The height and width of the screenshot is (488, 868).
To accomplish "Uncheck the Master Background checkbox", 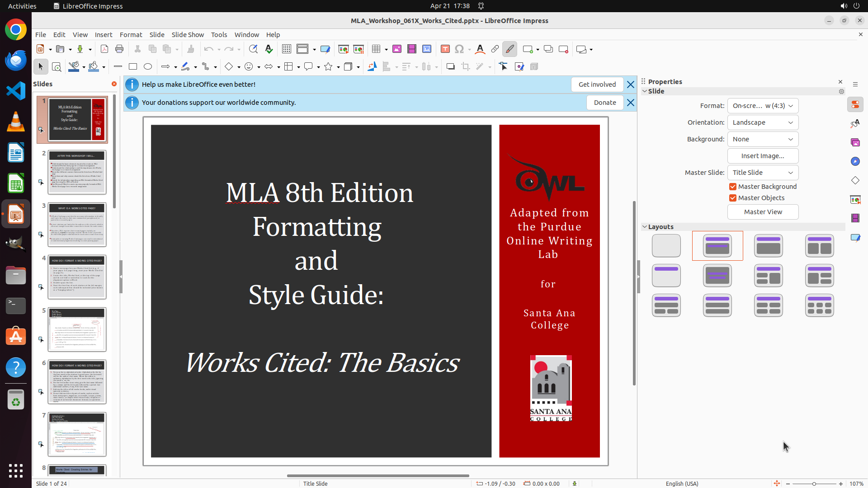I will (733, 187).
